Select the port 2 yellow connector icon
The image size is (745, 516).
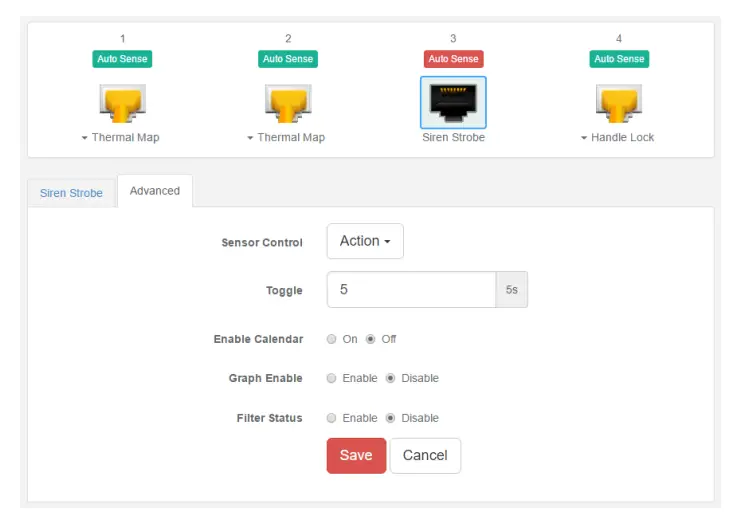tap(288, 103)
